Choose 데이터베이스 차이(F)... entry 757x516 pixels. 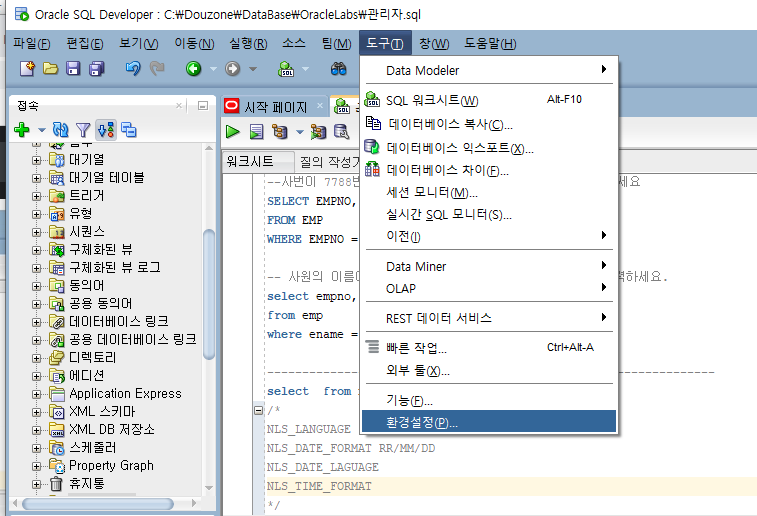point(489,170)
